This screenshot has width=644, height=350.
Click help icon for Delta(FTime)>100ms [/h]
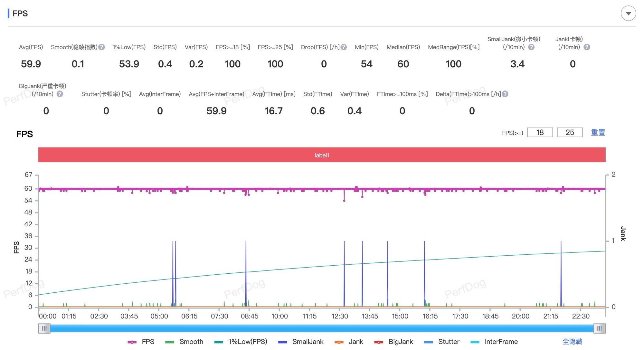coord(505,94)
